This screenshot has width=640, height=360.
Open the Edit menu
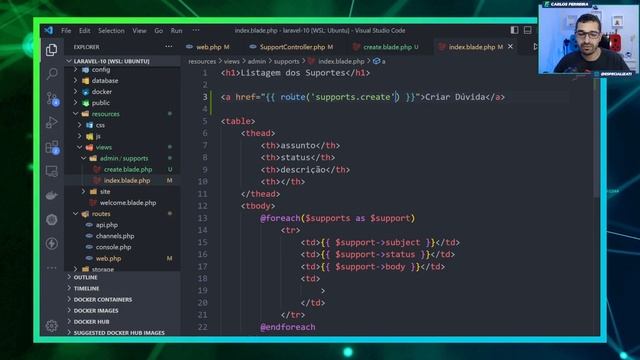click(84, 31)
